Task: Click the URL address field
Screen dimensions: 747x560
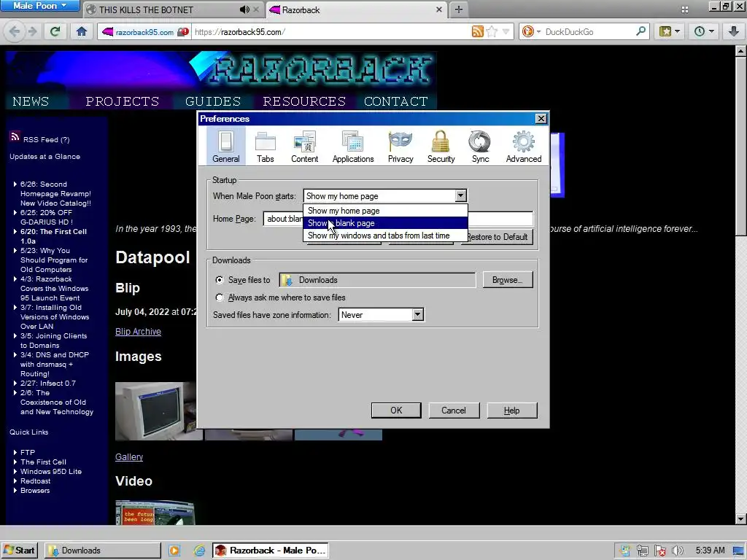Action: point(331,32)
